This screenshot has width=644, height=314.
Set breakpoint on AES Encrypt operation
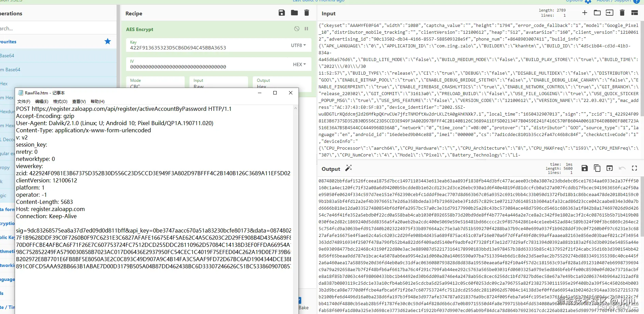coord(306,29)
